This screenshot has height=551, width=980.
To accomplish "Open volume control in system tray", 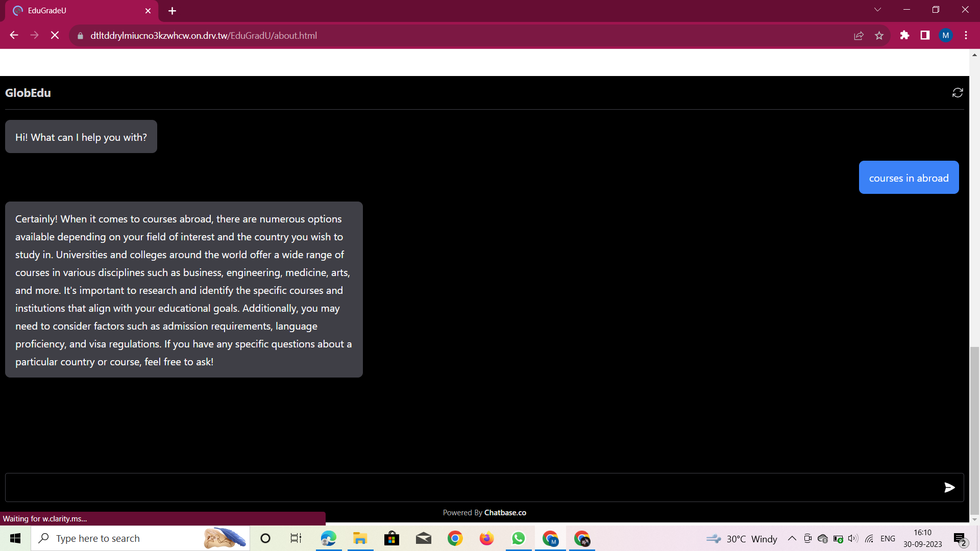I will tap(852, 538).
